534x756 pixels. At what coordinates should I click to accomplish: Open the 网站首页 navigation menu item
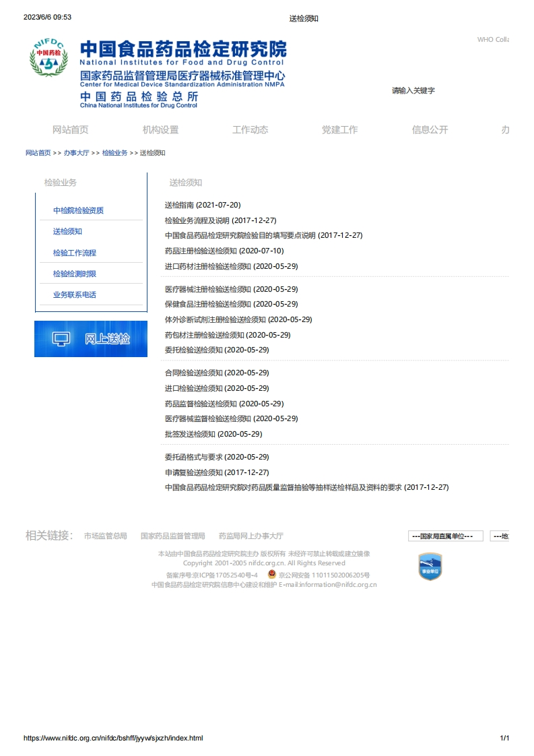coord(70,129)
